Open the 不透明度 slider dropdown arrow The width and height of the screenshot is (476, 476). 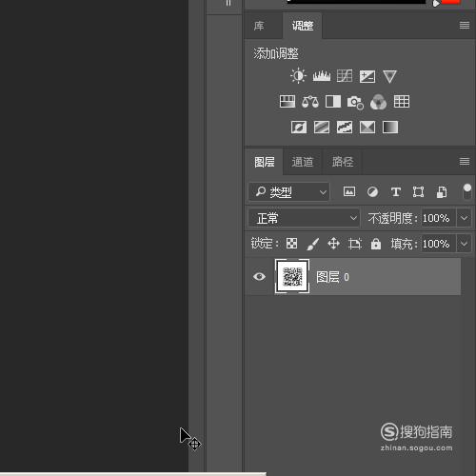[464, 218]
